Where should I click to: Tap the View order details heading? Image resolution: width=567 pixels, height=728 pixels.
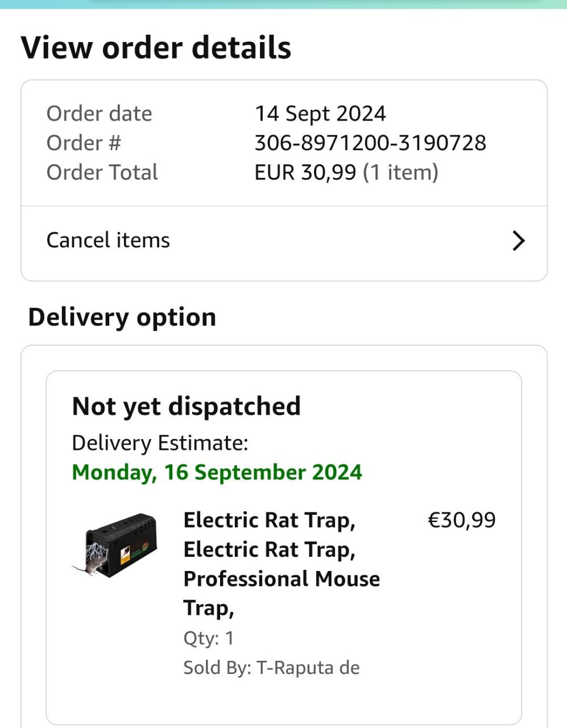coord(156,47)
